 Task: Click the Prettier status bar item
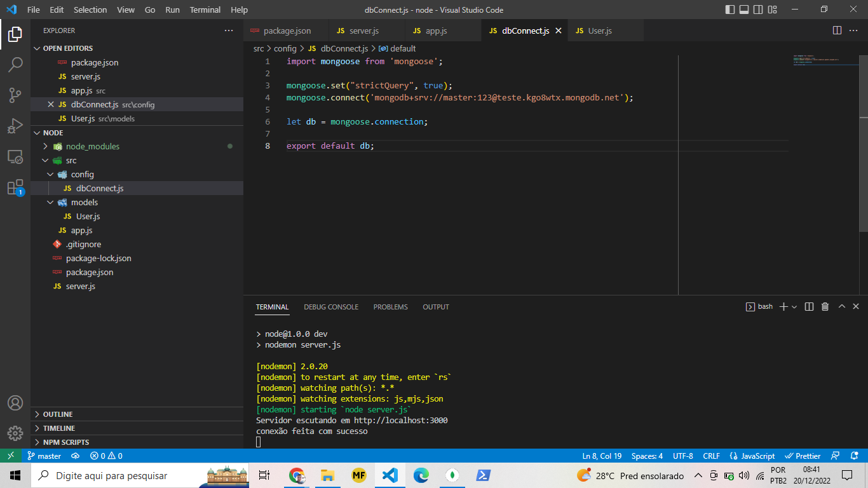pyautogui.click(x=803, y=456)
